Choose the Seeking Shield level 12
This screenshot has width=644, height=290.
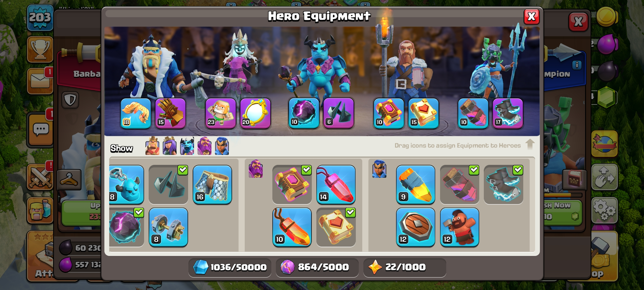416,227
